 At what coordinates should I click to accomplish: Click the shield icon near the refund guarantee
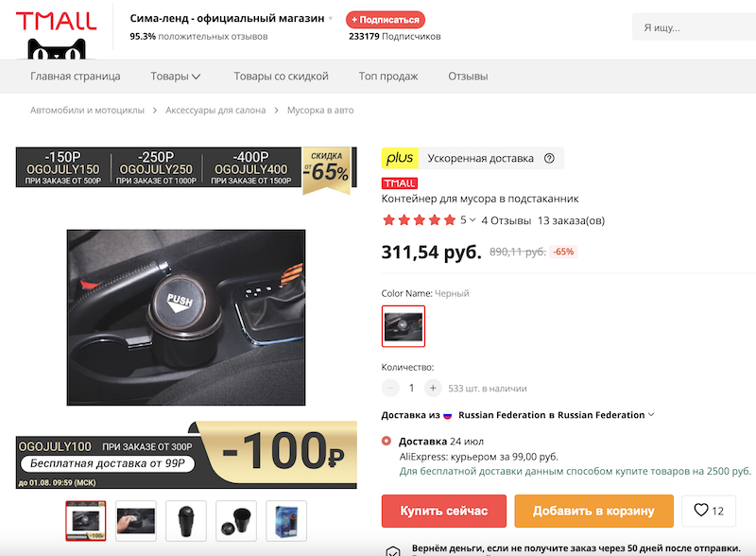click(x=393, y=550)
